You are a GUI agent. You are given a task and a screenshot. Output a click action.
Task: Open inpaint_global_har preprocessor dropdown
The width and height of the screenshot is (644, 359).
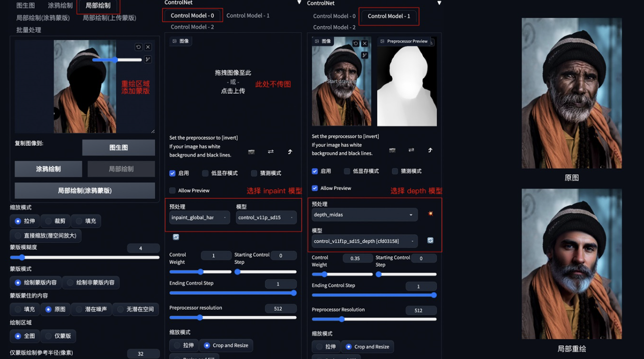(x=199, y=218)
